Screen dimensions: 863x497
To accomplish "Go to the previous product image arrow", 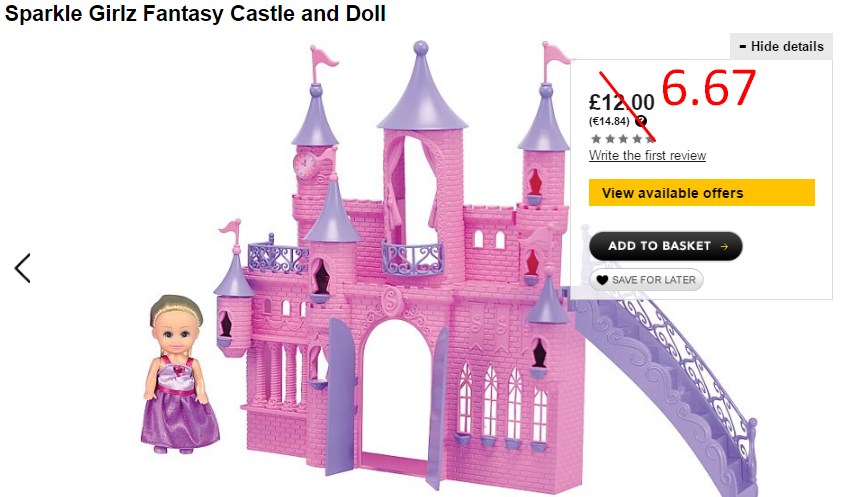I will 23,268.
